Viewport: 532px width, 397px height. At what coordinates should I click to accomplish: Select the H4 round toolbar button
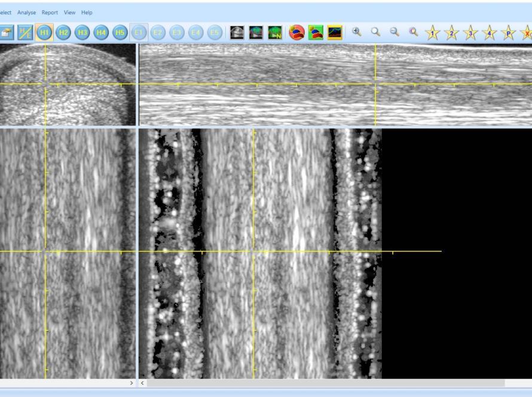pyautogui.click(x=101, y=32)
